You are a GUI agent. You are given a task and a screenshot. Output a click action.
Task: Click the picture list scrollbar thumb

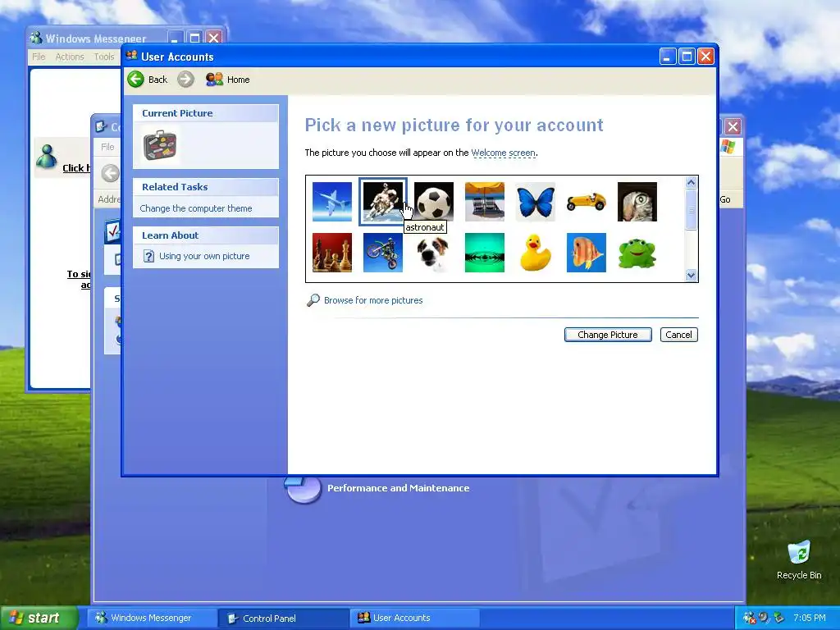coord(691,210)
